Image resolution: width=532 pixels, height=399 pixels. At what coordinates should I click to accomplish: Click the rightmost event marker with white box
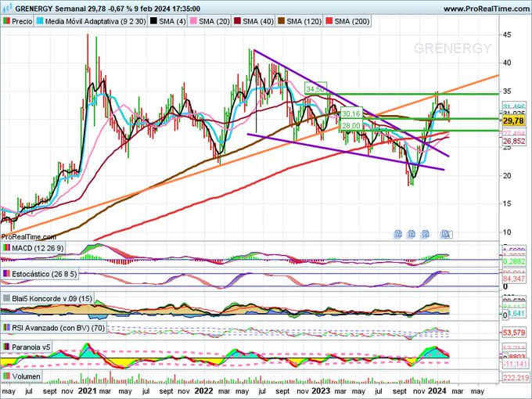[446, 234]
